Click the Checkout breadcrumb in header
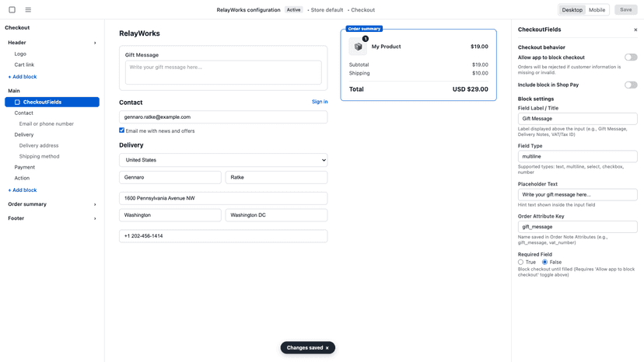The image size is (644, 362). pos(362,10)
